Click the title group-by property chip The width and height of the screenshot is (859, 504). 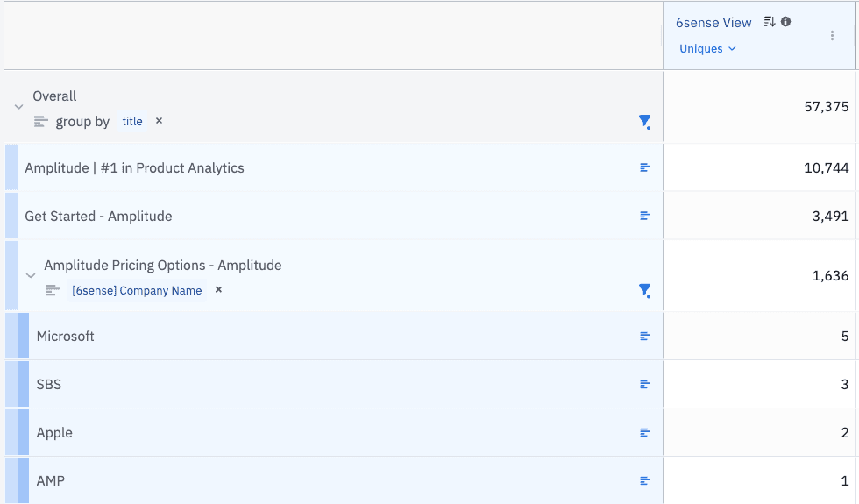(x=132, y=122)
